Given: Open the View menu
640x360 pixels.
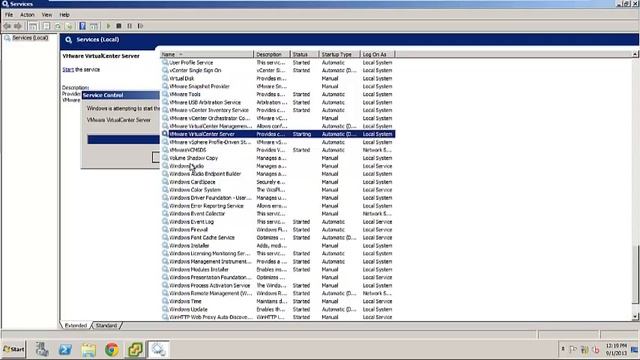Looking at the screenshot, I should pos(47,15).
